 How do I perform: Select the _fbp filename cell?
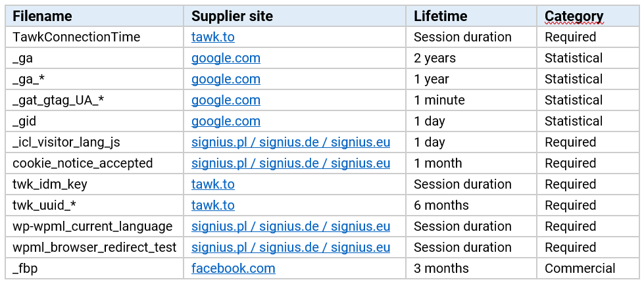point(25,269)
